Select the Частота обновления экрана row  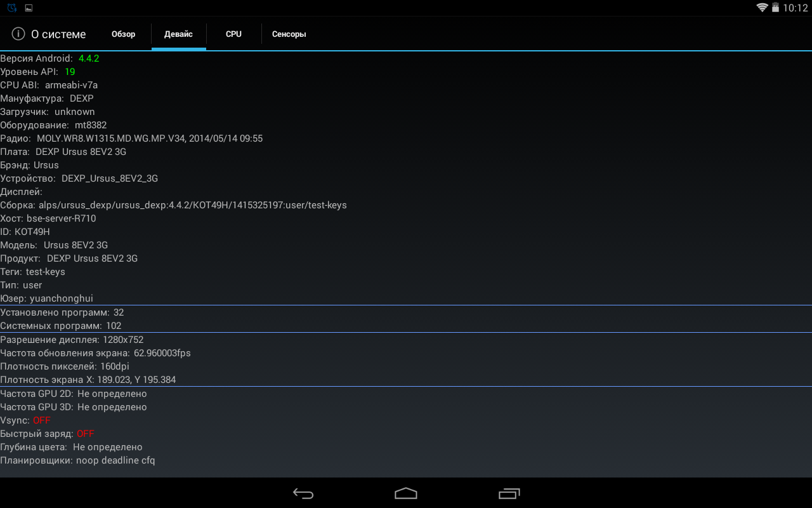point(406,353)
